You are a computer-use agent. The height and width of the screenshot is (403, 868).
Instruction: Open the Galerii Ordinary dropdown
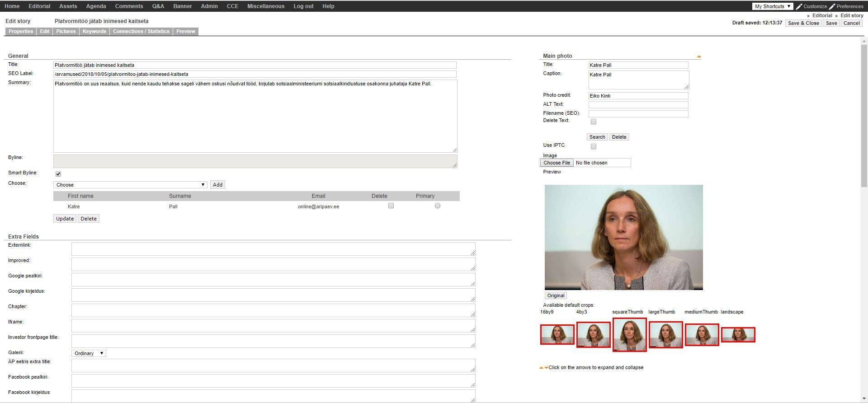(89, 353)
